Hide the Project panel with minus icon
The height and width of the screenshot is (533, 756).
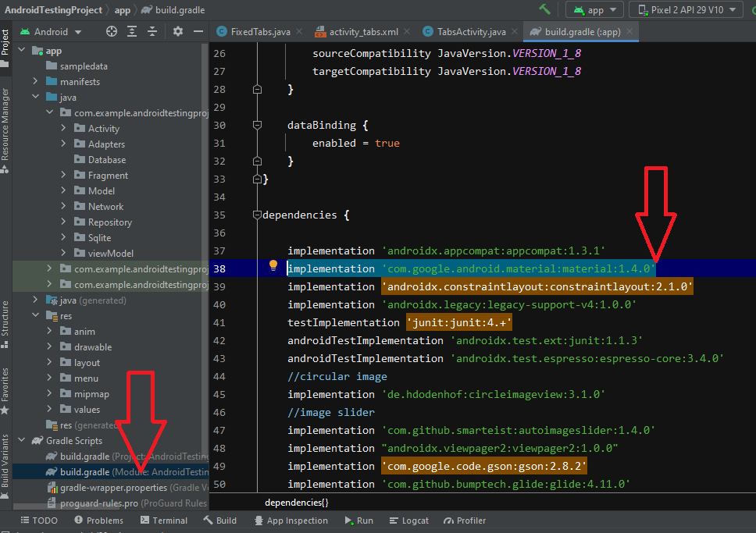click(x=198, y=32)
